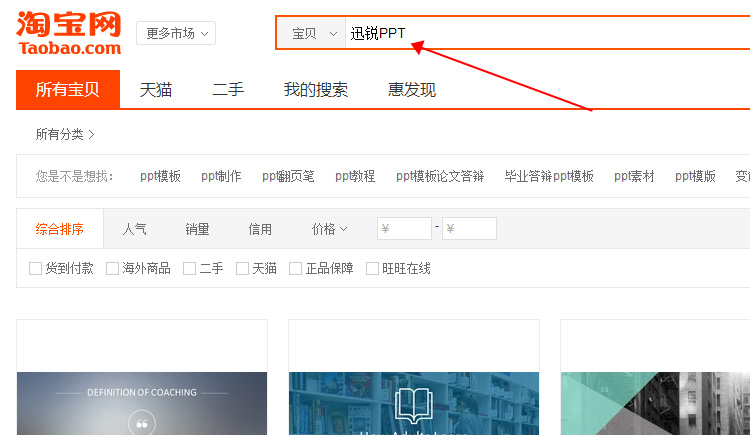
Task: Click the ppt翻页笔 suggestion link
Action: pyautogui.click(x=288, y=176)
